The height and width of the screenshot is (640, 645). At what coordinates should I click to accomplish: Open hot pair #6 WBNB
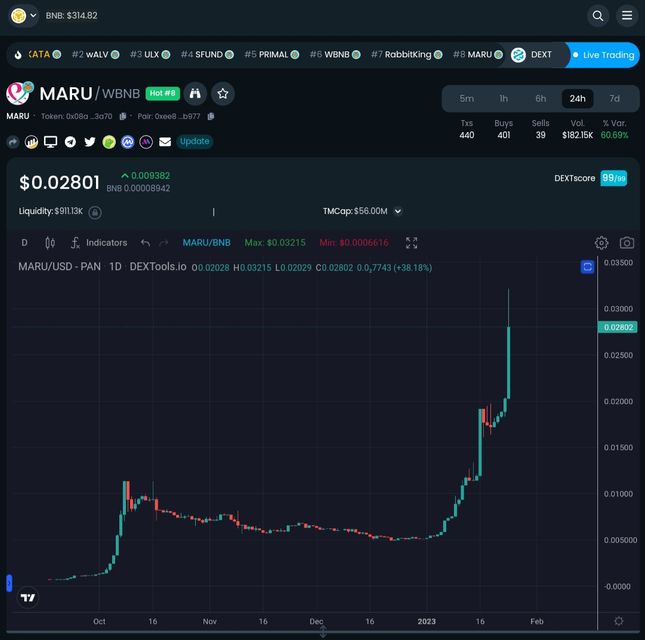point(335,55)
